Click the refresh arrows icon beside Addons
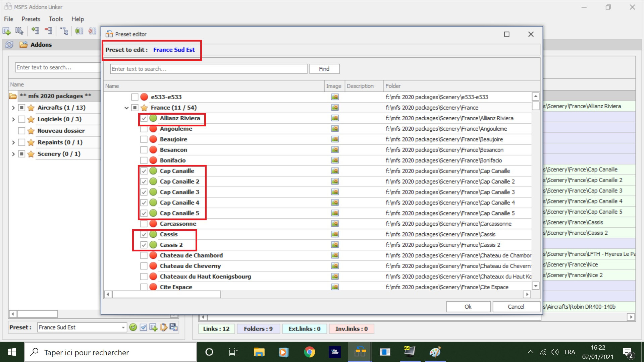This screenshot has height=362, width=644. 9,45
